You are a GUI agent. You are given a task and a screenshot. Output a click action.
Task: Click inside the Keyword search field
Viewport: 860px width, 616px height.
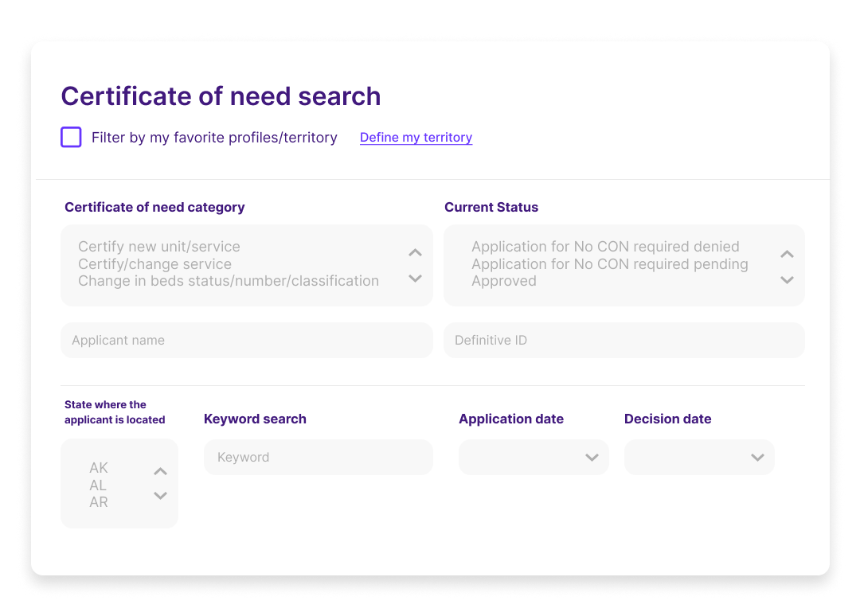(319, 457)
